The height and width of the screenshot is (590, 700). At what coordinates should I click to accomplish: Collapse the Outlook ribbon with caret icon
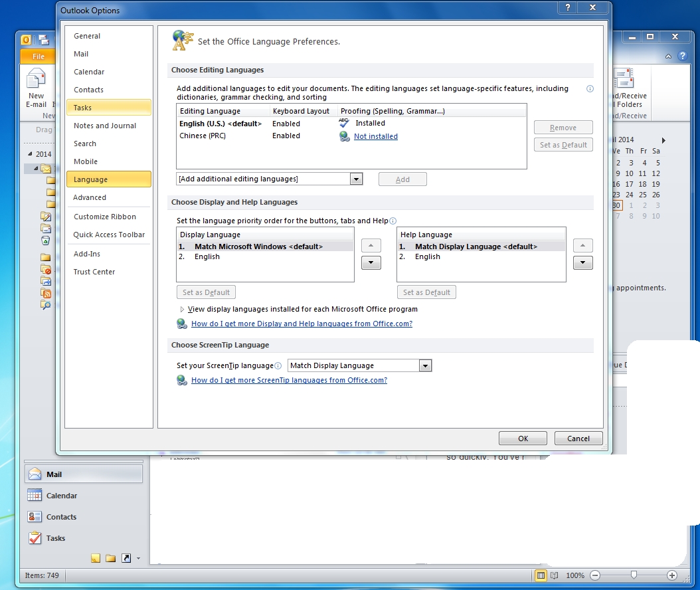(x=668, y=56)
